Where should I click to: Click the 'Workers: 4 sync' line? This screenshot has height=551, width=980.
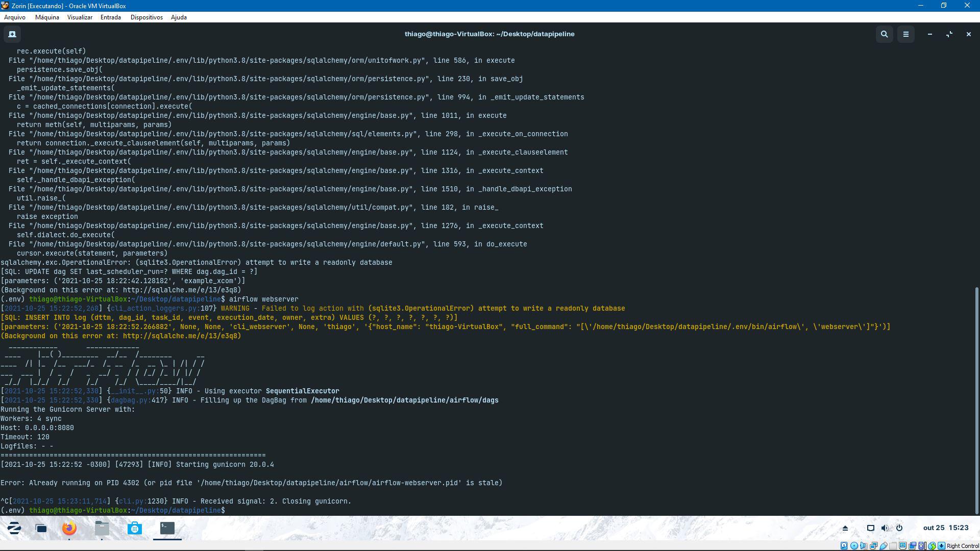(31, 419)
